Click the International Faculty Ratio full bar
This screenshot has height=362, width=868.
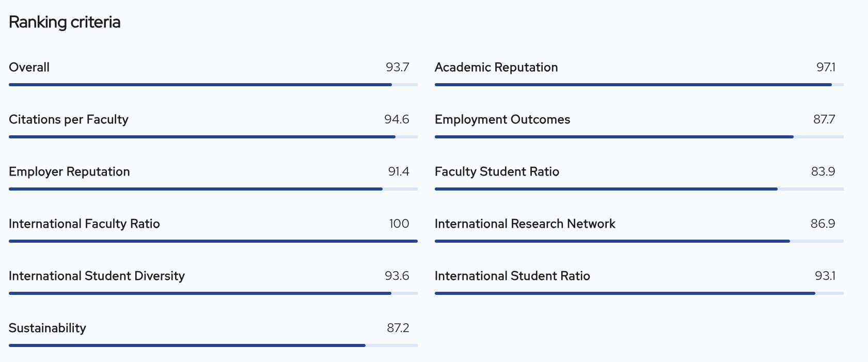(213, 241)
